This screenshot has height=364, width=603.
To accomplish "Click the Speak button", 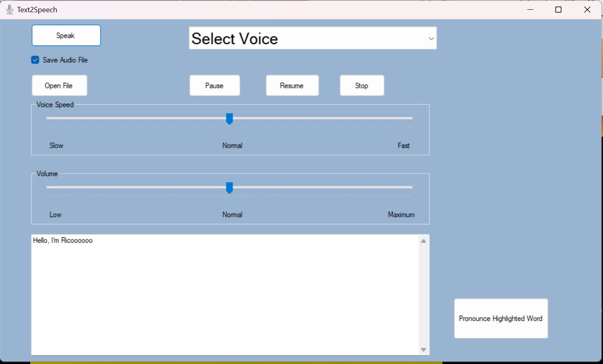I will tap(66, 35).
